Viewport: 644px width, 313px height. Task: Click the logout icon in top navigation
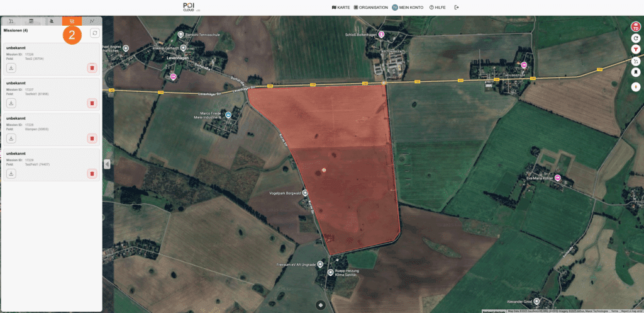tap(457, 8)
